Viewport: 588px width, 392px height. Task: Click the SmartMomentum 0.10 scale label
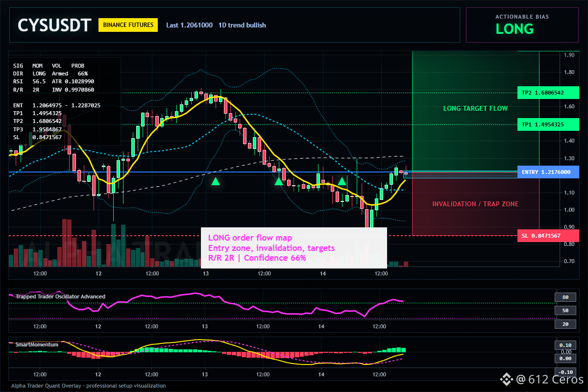pyautogui.click(x=565, y=345)
